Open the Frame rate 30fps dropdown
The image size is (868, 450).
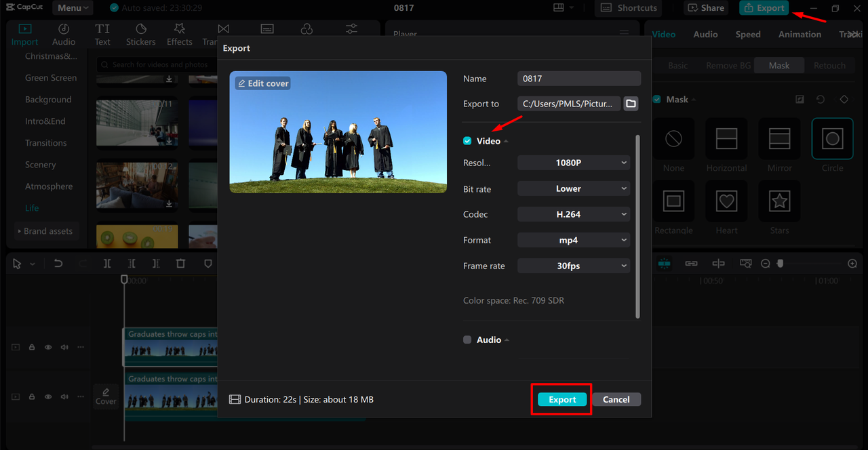(574, 266)
